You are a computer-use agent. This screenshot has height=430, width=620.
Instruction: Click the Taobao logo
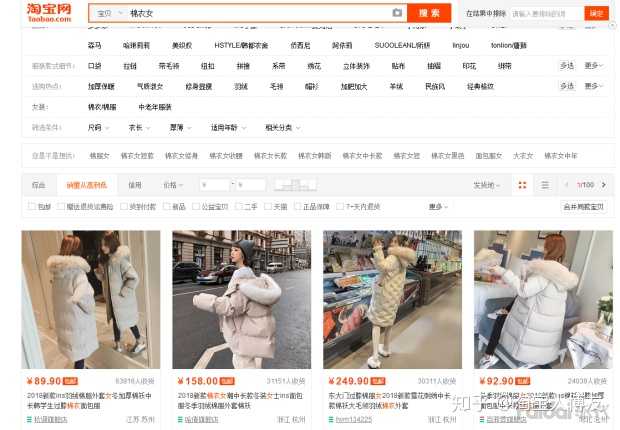(49, 13)
